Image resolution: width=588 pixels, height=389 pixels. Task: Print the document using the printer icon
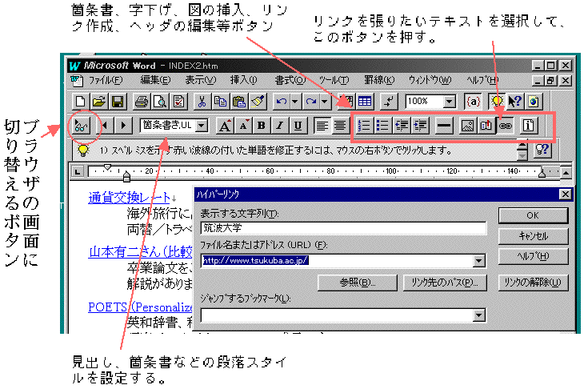click(142, 102)
